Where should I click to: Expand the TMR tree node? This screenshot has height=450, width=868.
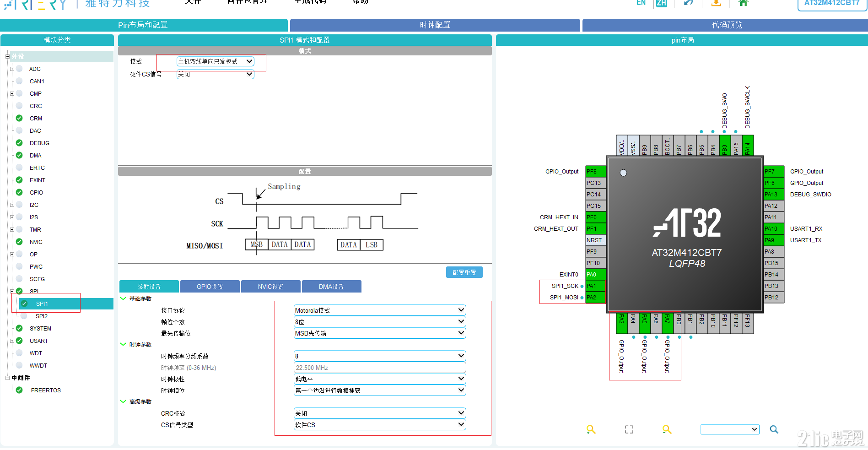point(12,229)
